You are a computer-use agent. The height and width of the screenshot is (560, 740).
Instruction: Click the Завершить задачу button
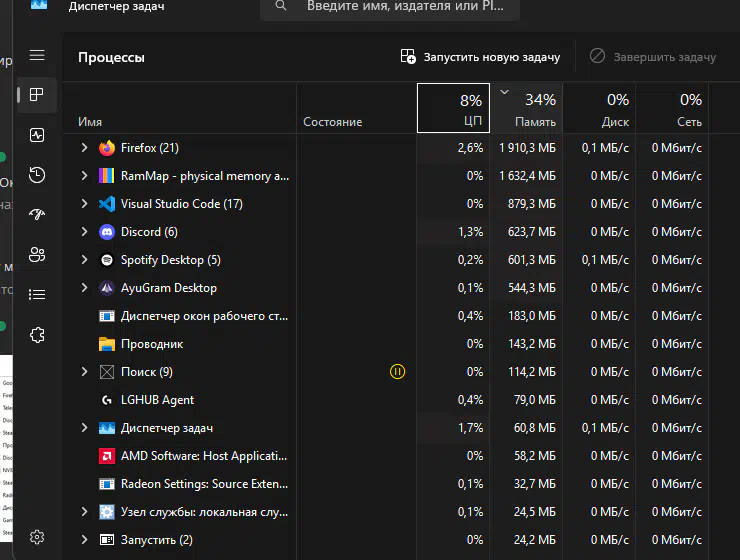[x=653, y=57]
